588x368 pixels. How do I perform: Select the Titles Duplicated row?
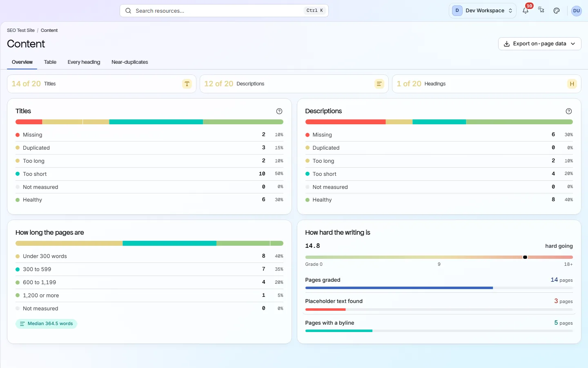coord(149,148)
